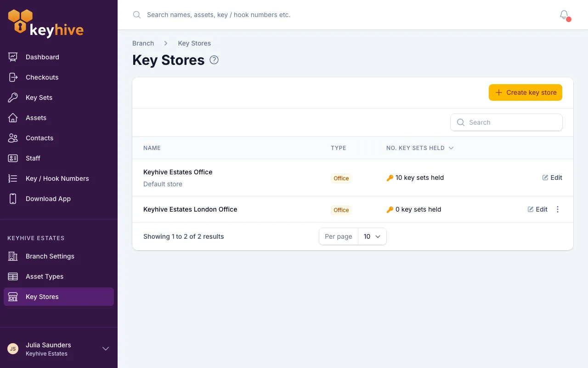Click Name column header

(x=152, y=148)
